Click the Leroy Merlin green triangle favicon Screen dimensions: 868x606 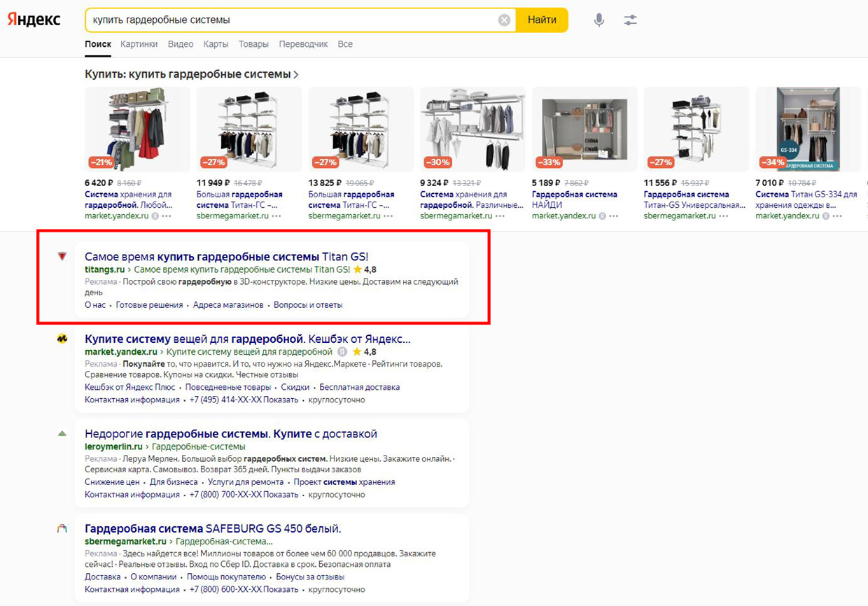click(62, 434)
